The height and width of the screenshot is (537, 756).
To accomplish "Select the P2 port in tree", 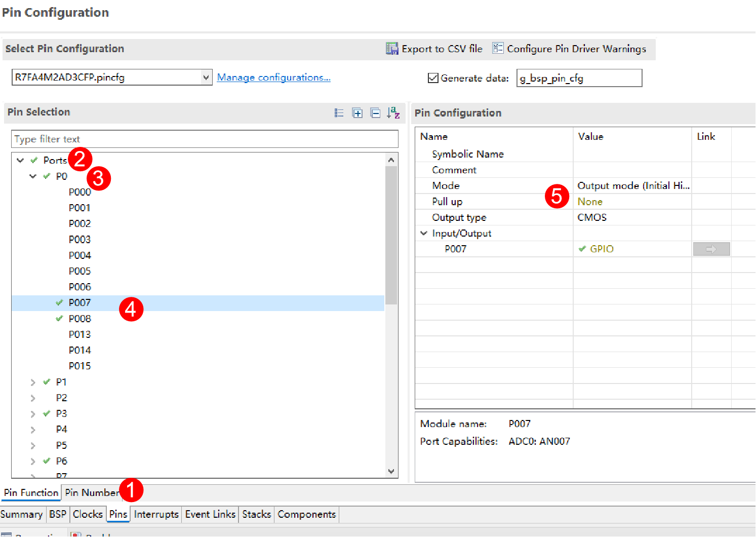I will tap(61, 398).
